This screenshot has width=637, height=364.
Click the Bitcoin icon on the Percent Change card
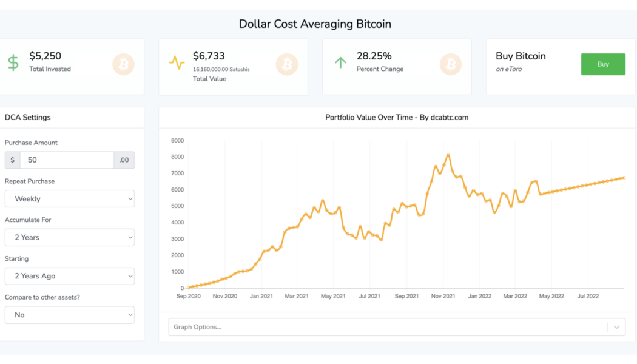(x=450, y=64)
